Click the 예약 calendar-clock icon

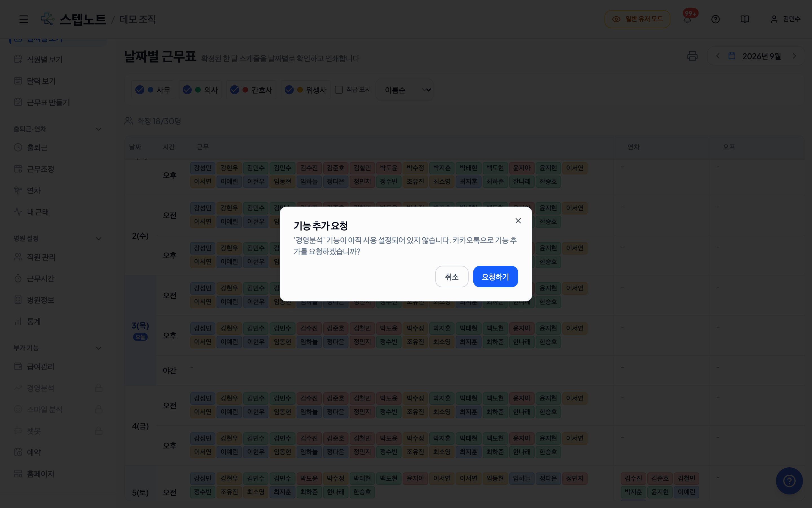[18, 452]
